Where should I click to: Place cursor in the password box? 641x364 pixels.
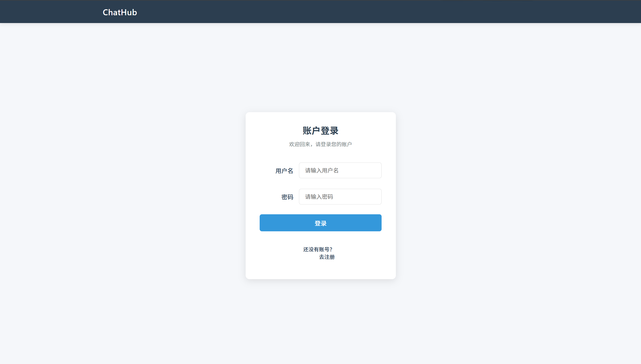340,197
